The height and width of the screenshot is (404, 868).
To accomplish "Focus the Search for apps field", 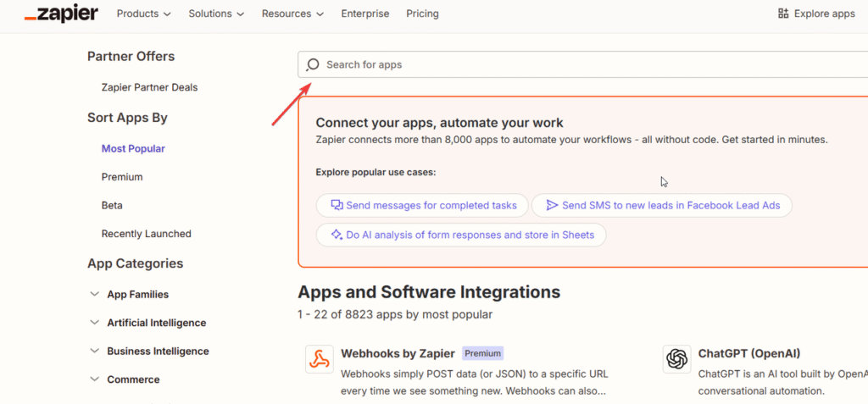I will 585,64.
